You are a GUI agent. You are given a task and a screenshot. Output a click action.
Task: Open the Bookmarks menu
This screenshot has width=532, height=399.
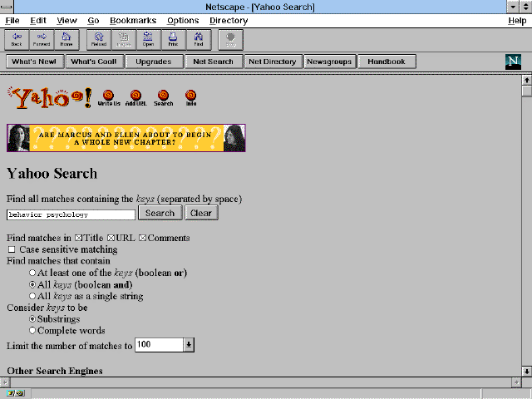(133, 21)
